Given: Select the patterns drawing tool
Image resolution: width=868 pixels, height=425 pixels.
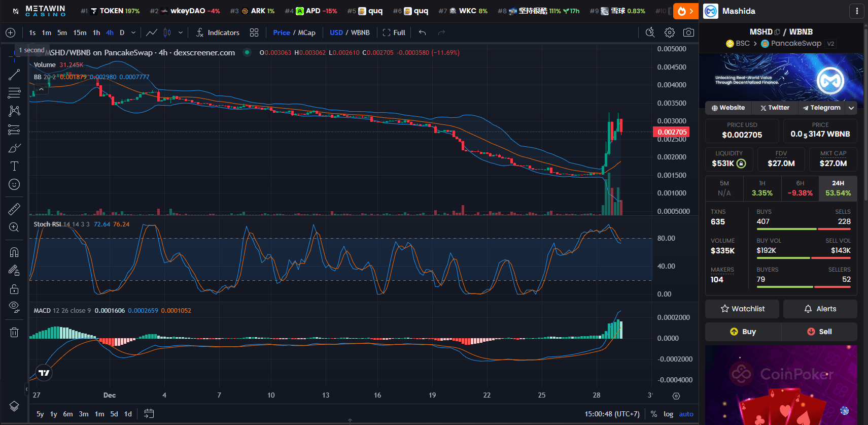Looking at the screenshot, I should click(x=14, y=111).
